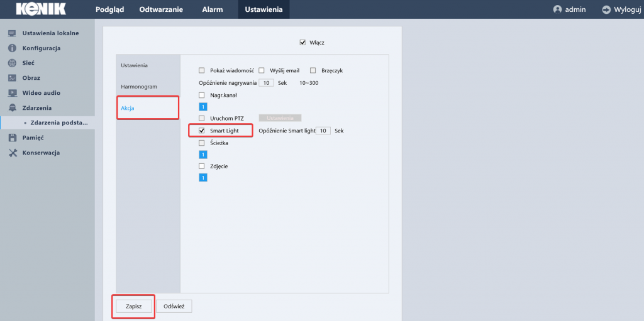Click the wrench icon beside Konserwacja
The height and width of the screenshot is (321, 644).
pos(11,153)
